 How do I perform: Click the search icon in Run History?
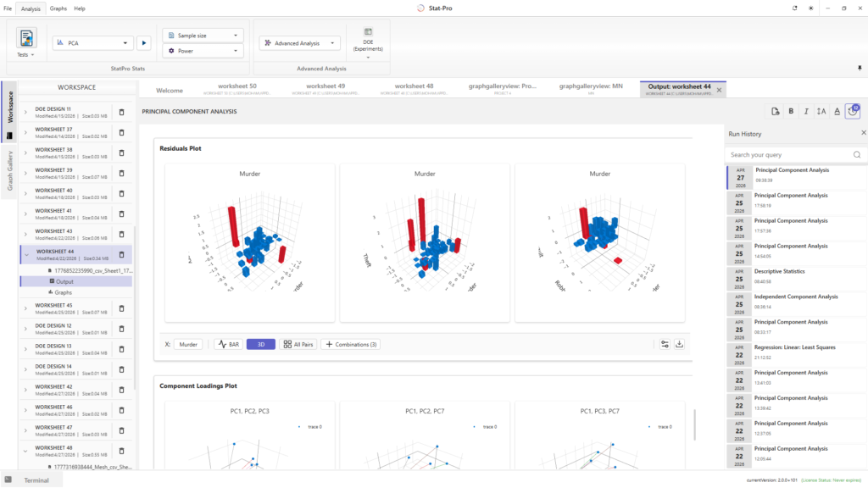[x=857, y=155]
